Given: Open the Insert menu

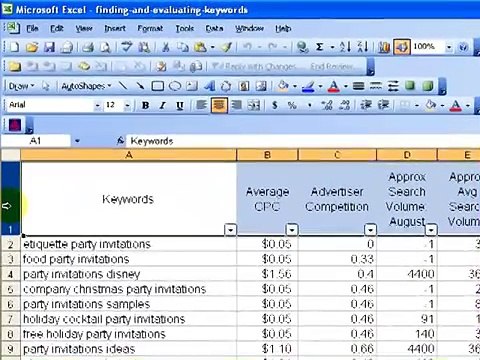Looking at the screenshot, I should click(x=115, y=28).
